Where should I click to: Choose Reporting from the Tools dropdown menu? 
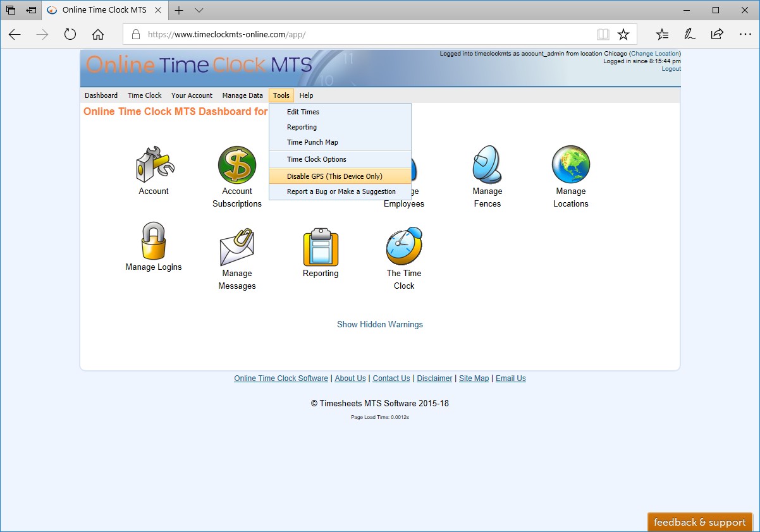(340, 127)
